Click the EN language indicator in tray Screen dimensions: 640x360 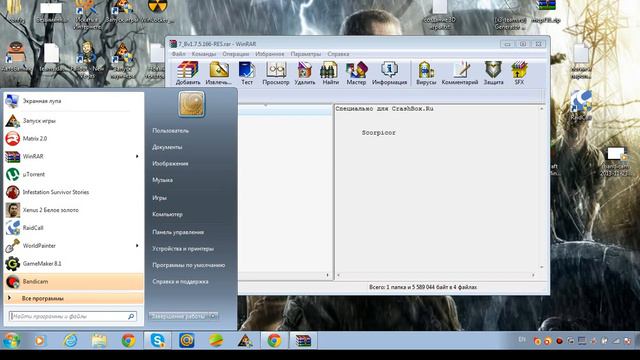coord(522,340)
